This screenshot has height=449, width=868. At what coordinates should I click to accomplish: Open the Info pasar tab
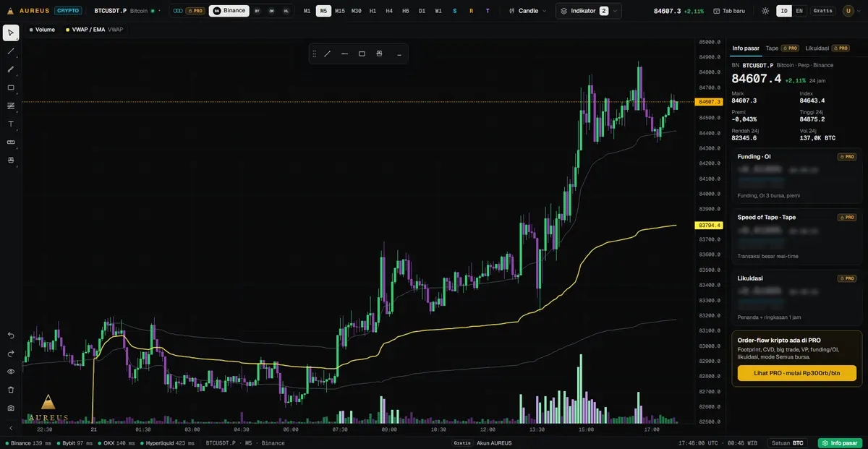tap(746, 48)
